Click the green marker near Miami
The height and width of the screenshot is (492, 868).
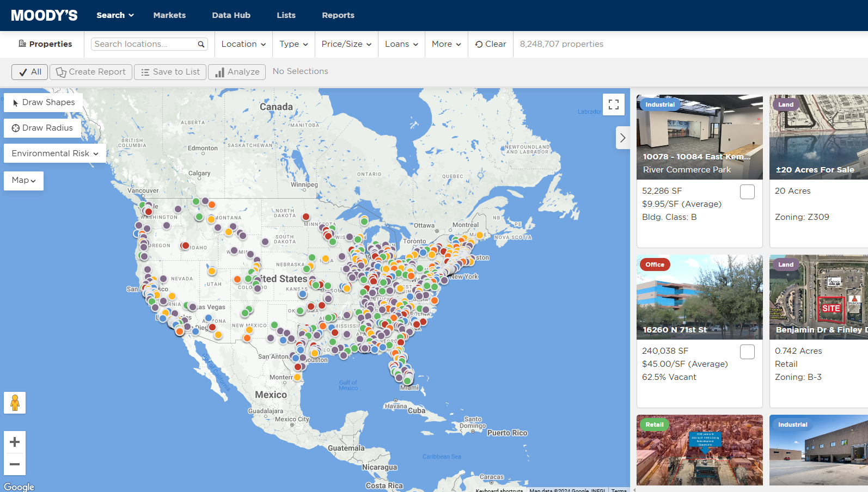coord(407,381)
